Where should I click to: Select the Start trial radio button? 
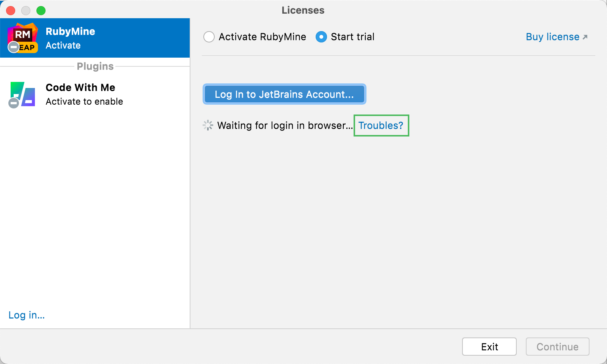pyautogui.click(x=321, y=37)
